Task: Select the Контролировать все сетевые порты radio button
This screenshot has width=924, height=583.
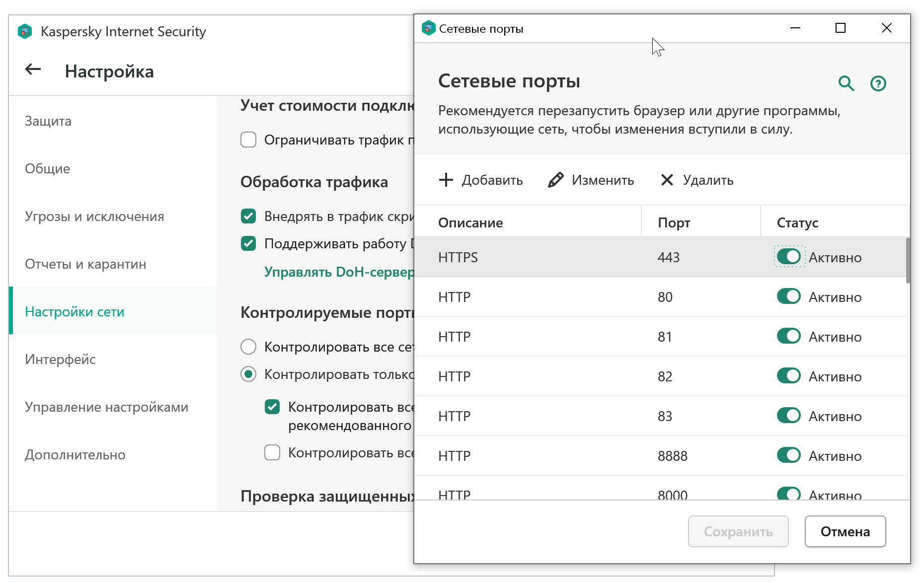Action: 248,347
